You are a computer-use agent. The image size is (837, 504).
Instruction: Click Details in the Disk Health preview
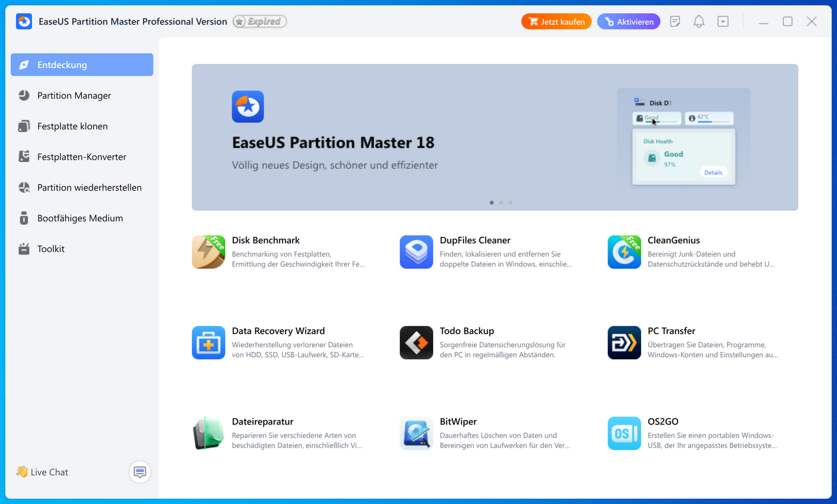(x=713, y=173)
